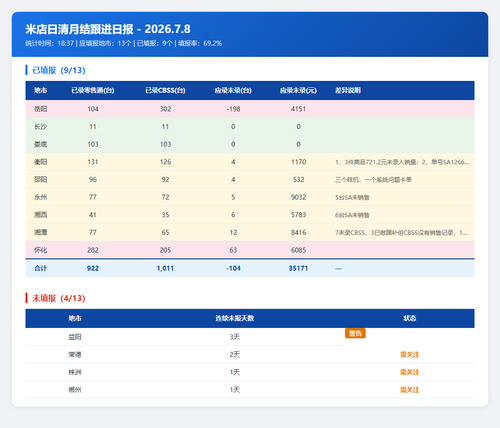Click the 需关注 status for 郴州
This screenshot has width=500, height=428.
pos(409,390)
